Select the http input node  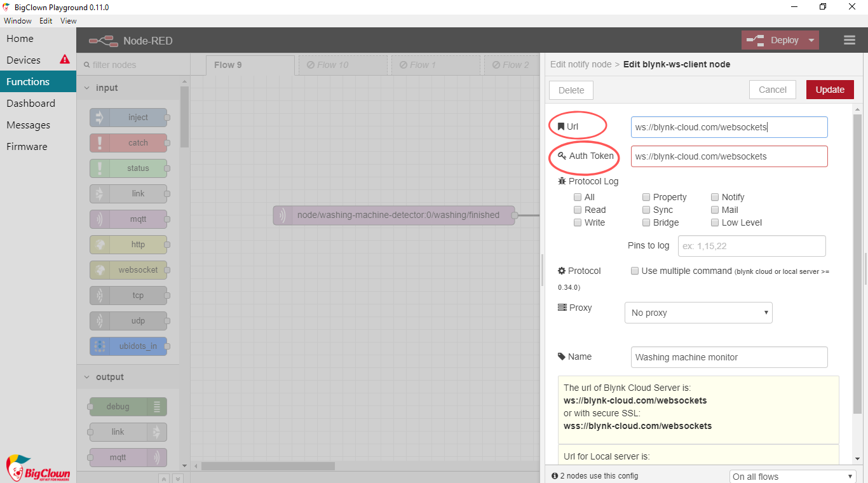click(128, 245)
